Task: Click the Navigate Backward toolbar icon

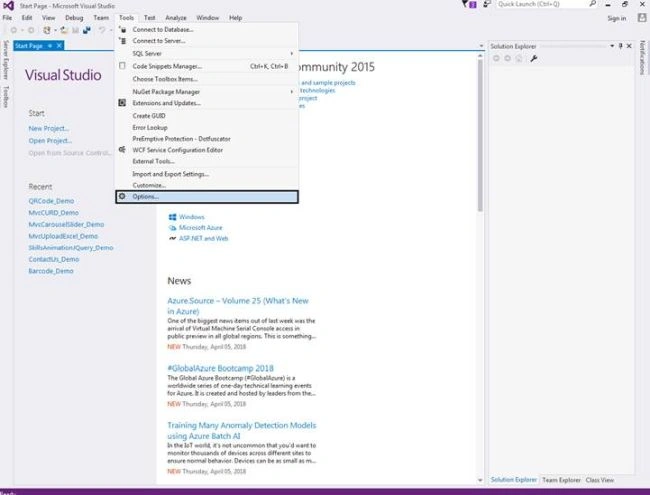Action: tap(14, 30)
